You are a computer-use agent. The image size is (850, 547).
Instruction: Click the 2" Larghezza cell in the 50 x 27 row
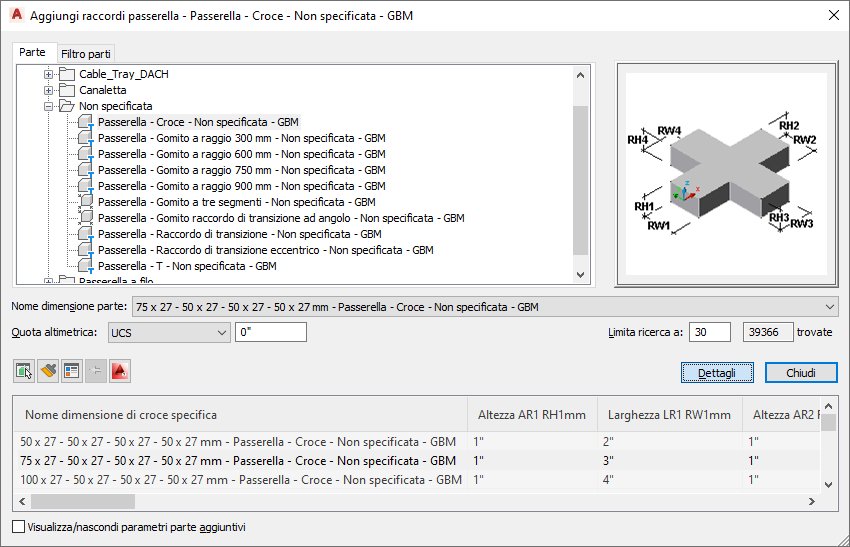point(669,442)
